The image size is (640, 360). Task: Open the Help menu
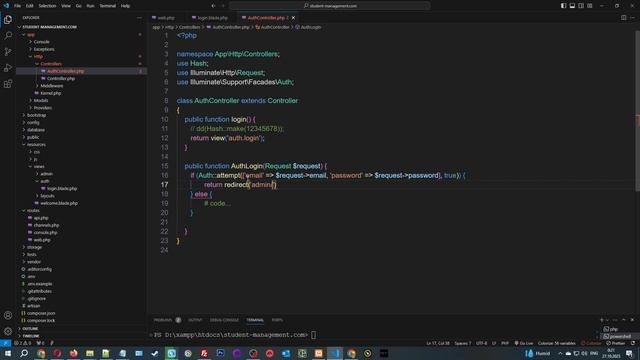pos(125,6)
